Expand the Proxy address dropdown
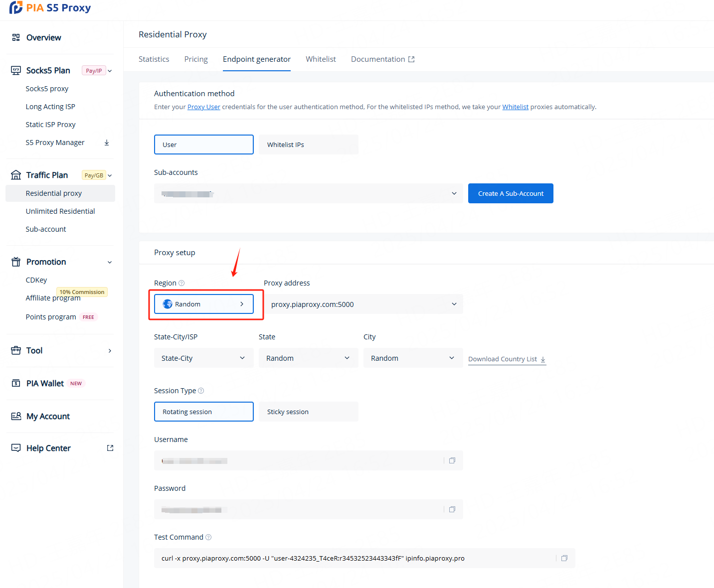 point(363,304)
